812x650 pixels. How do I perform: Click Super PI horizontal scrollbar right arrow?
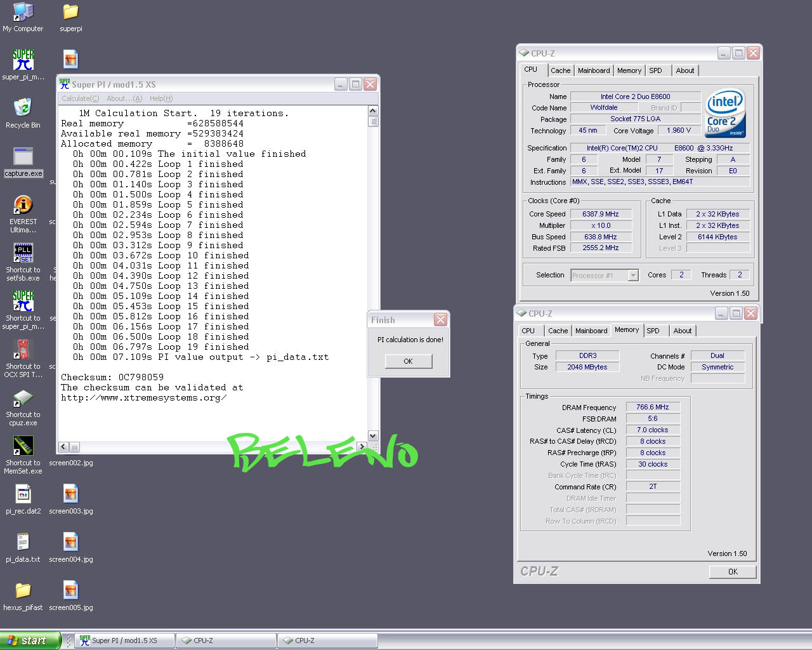(362, 447)
